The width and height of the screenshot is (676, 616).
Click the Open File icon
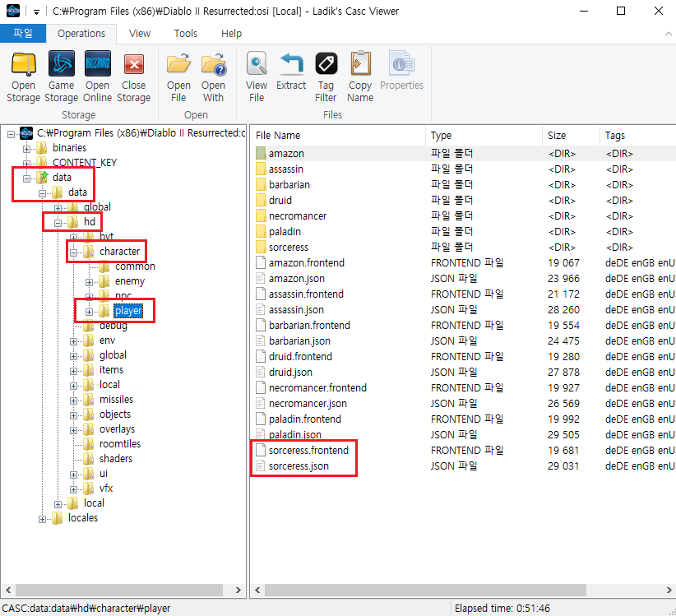[x=178, y=65]
